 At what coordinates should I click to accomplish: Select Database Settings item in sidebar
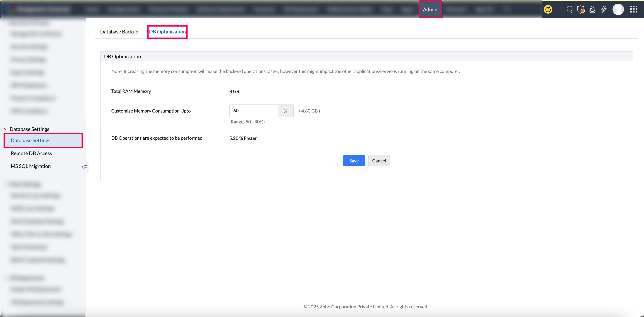30,140
